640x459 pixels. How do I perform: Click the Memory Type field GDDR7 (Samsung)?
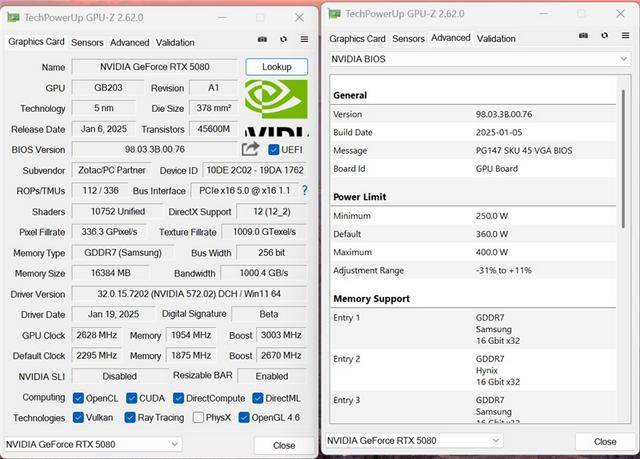coord(123,253)
